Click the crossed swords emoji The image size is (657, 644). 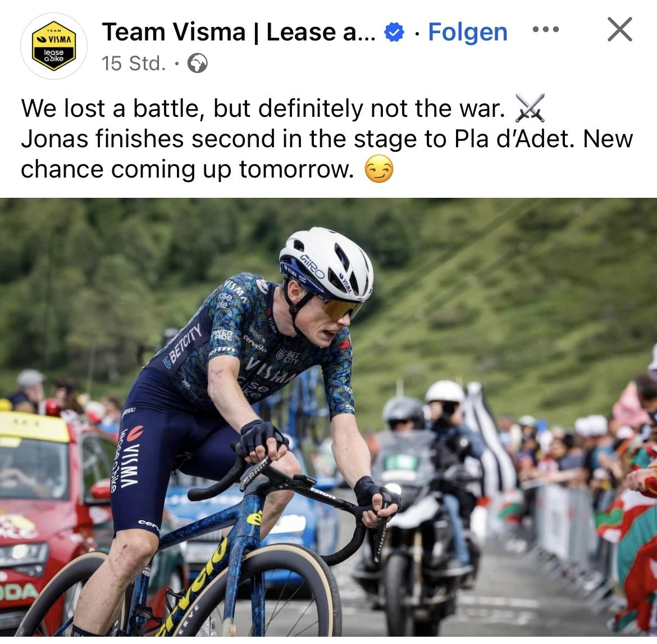530,108
